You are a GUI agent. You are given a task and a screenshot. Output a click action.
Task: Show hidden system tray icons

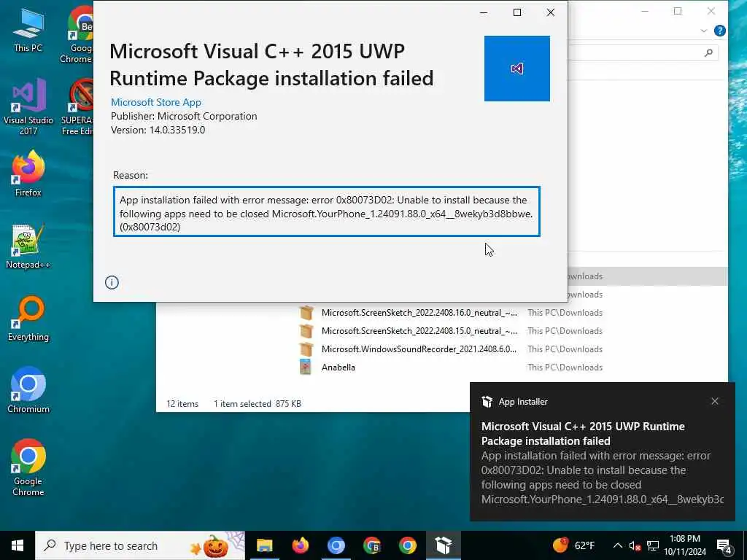click(617, 545)
